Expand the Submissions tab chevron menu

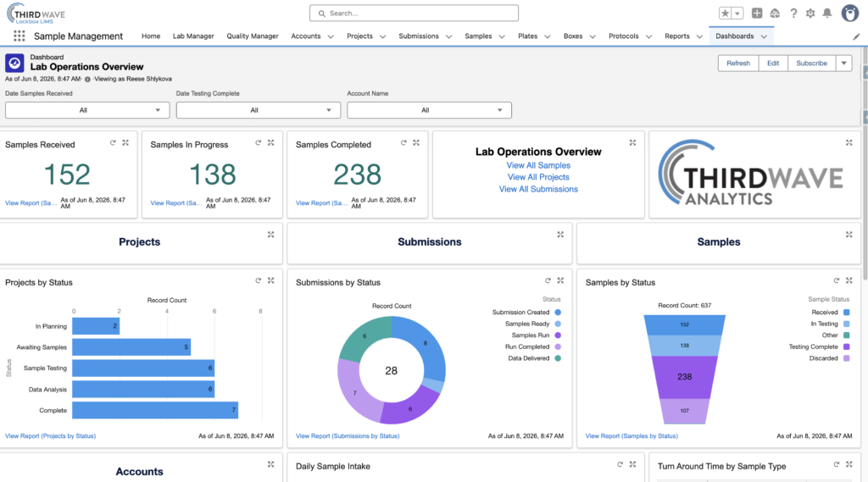point(449,36)
